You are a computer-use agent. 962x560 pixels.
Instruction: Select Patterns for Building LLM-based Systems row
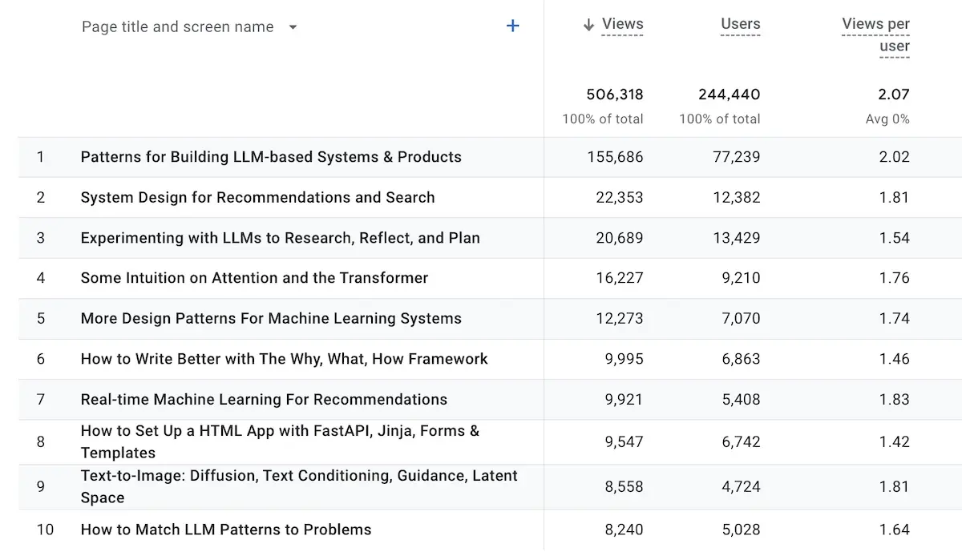(x=271, y=157)
